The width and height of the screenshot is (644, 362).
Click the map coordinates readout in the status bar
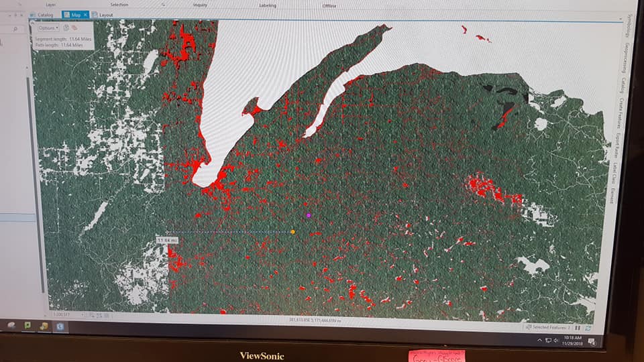point(315,320)
